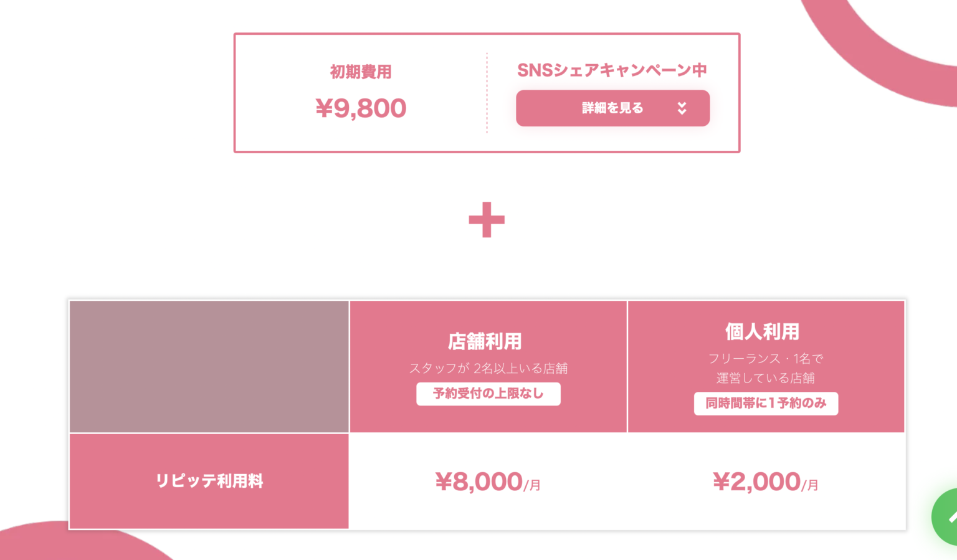The width and height of the screenshot is (957, 560).
Task: Click the green scroll-to-top button
Action: click(947, 516)
